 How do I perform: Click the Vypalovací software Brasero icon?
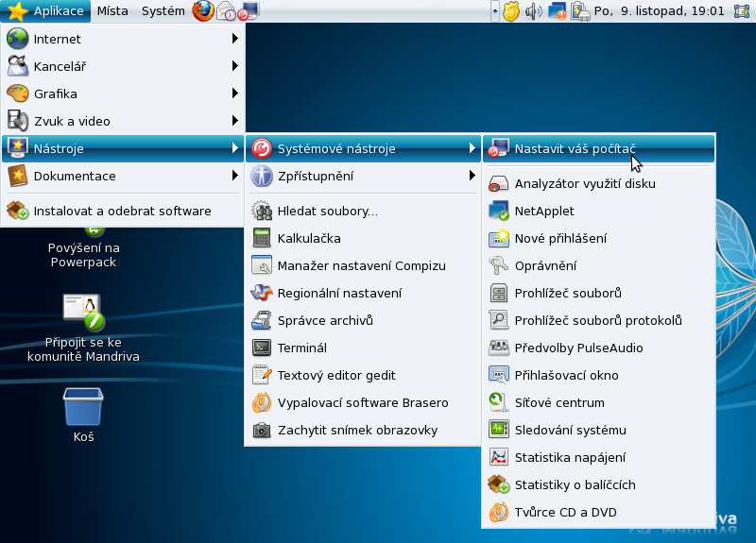[x=262, y=402]
